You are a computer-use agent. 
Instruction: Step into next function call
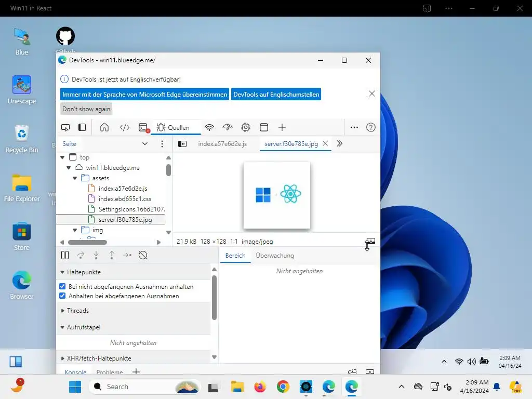point(96,255)
